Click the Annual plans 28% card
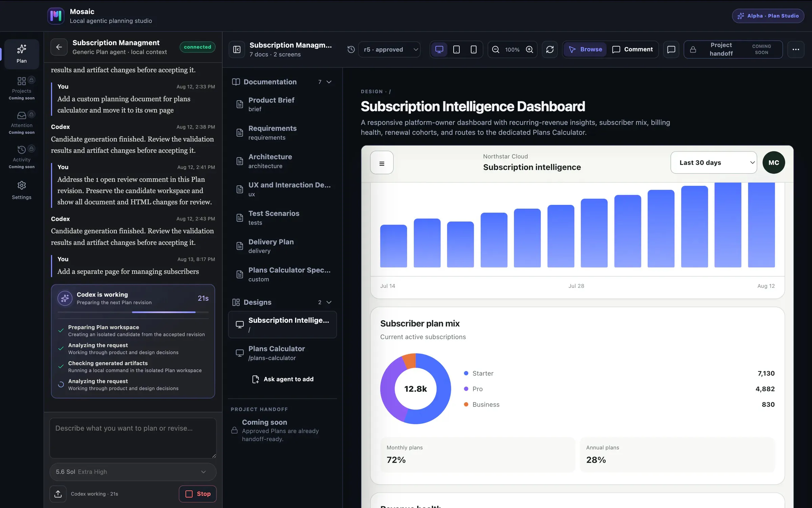 pos(677,455)
